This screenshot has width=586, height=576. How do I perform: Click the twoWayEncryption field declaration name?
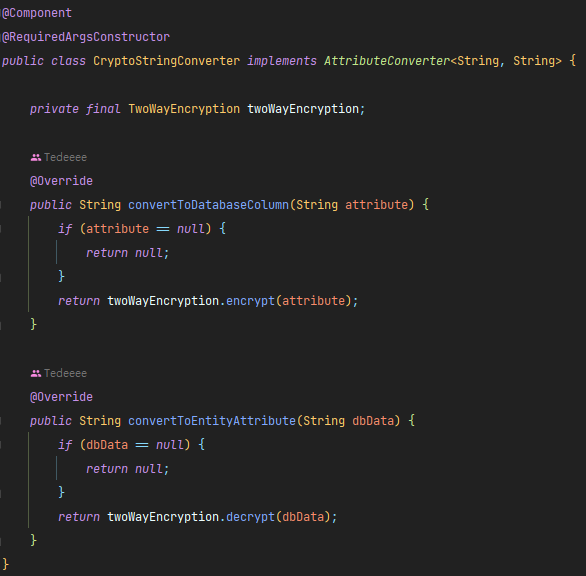[303, 109]
